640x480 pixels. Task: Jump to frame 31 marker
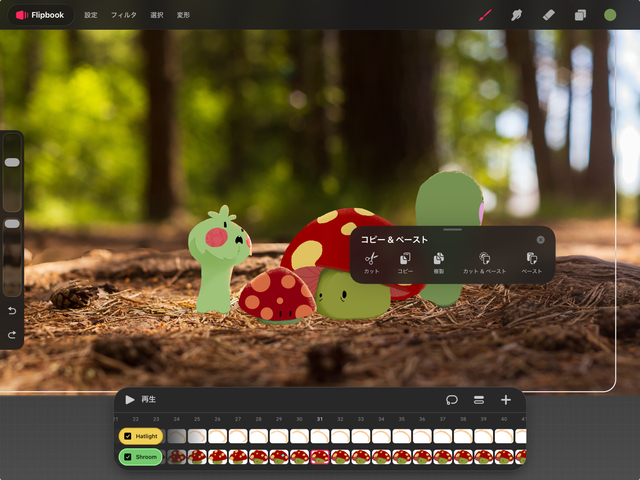(x=320, y=419)
